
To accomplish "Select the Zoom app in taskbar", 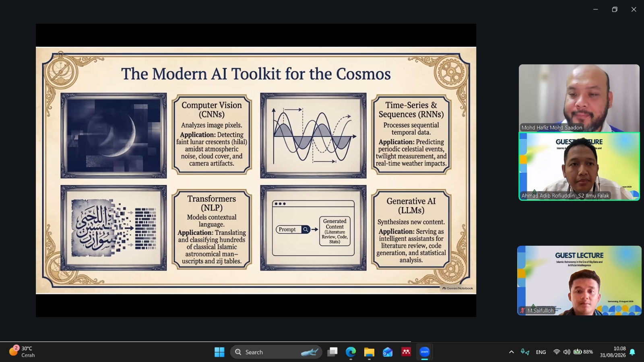I will (x=425, y=352).
